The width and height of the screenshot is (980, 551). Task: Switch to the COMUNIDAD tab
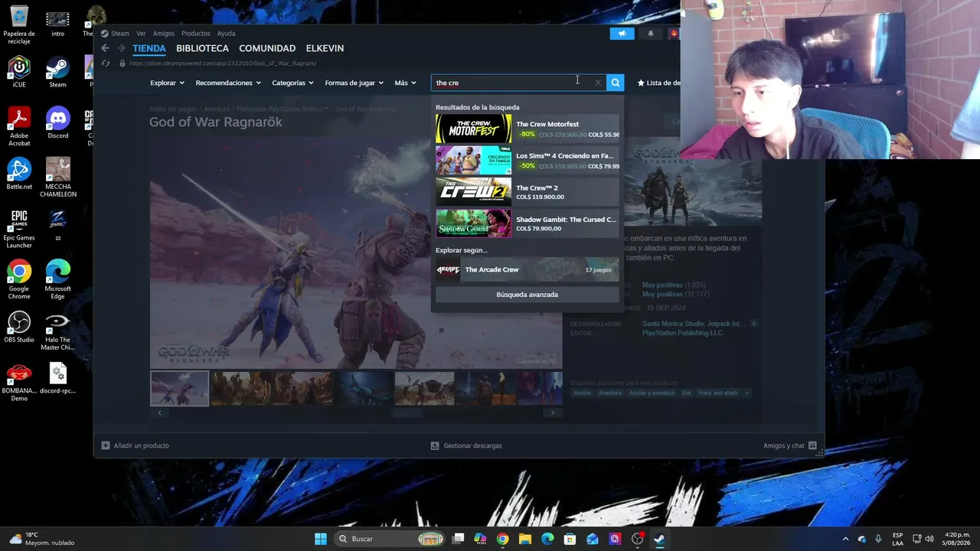click(267, 48)
